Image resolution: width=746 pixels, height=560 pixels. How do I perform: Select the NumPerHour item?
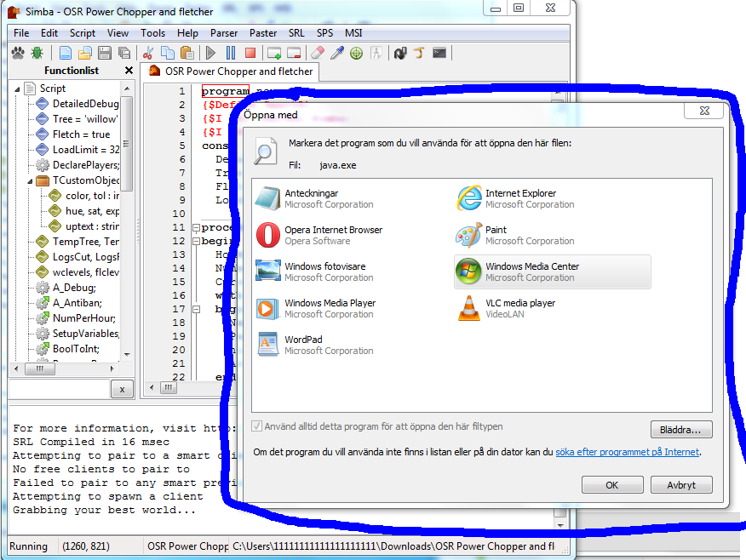click(x=83, y=318)
